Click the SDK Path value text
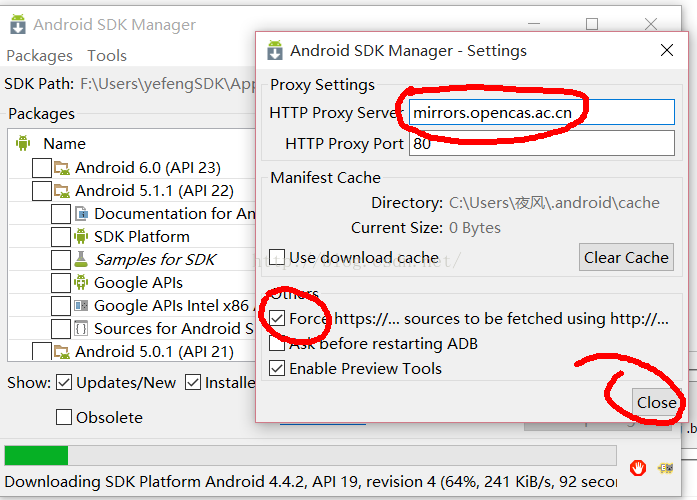Screen dimensions: 697x500 click(168, 84)
